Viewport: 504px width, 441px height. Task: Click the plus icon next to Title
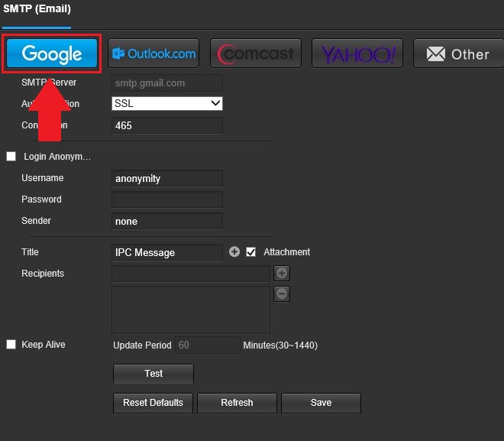pos(234,251)
